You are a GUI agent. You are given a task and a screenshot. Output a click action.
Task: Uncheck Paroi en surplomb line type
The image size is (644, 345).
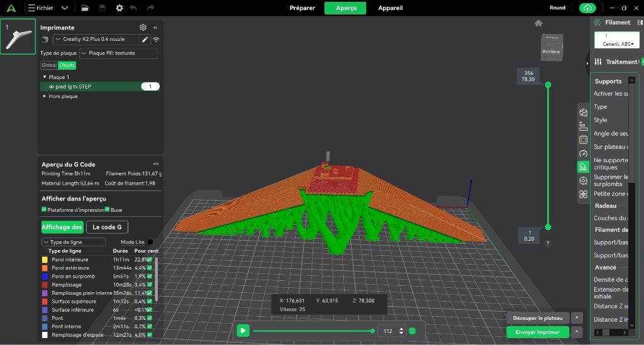click(150, 276)
